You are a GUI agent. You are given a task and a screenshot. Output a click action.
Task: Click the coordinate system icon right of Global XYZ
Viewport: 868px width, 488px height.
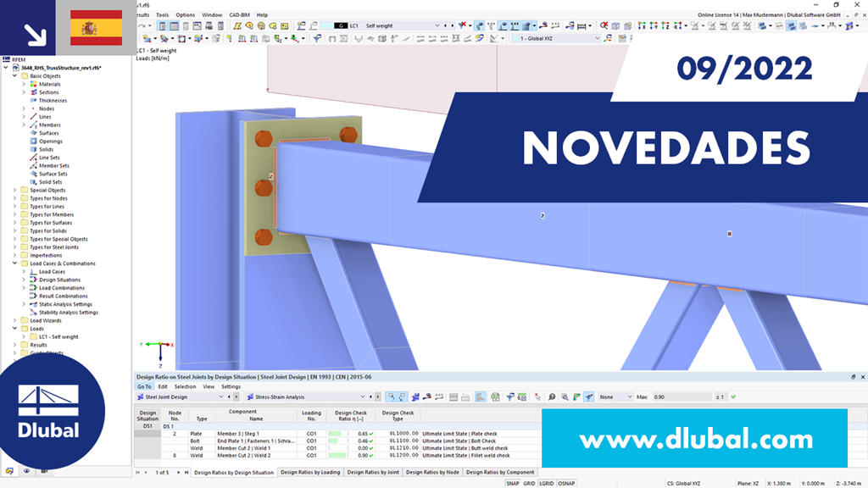click(x=607, y=38)
